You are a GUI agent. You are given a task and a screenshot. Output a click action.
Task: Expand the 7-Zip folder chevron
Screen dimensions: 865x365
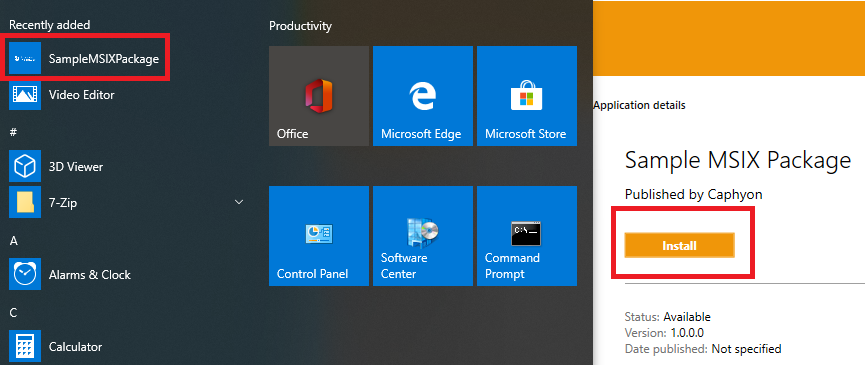tap(239, 202)
